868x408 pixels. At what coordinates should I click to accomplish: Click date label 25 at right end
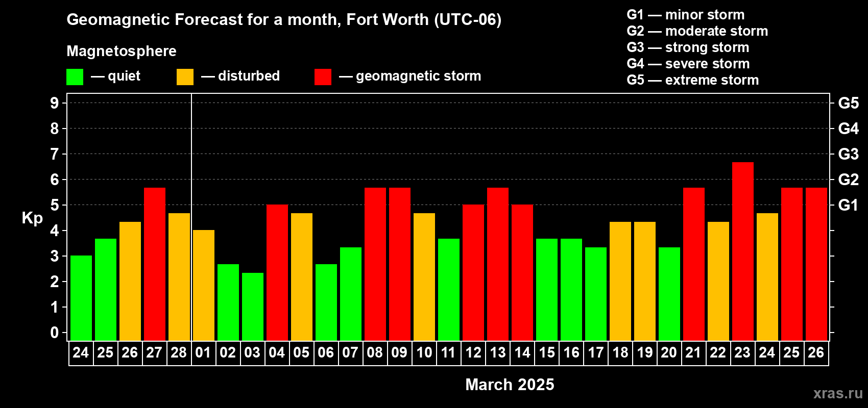click(x=791, y=353)
